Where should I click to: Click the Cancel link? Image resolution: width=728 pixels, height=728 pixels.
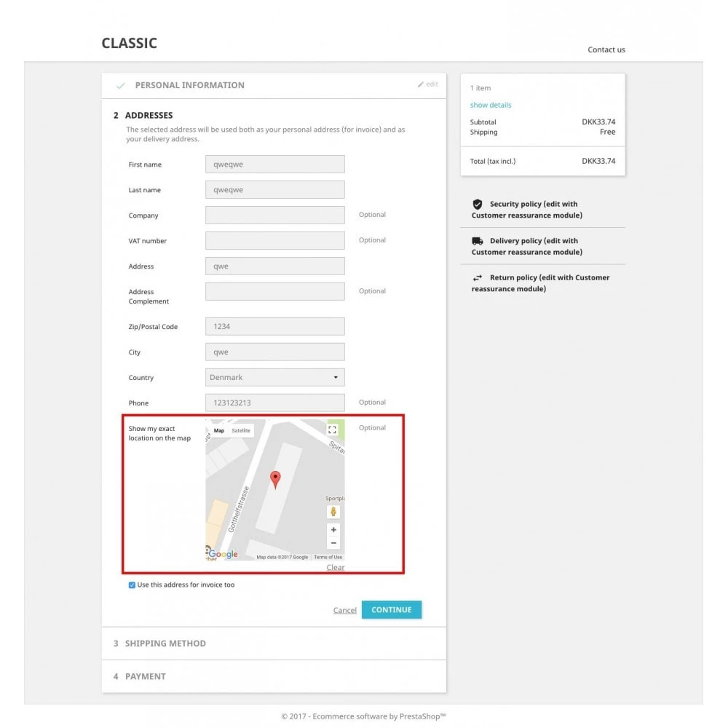pos(344,610)
